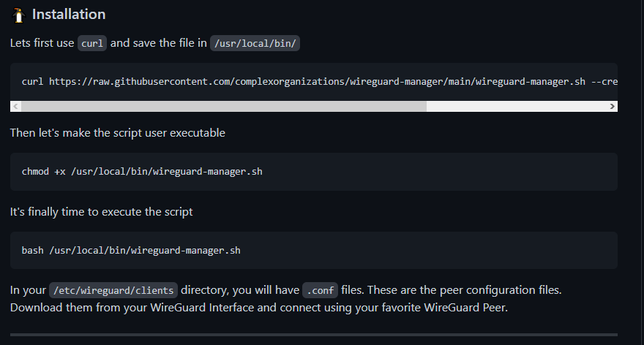The height and width of the screenshot is (345, 644).
Task: Click the '/usr/local/bin/' inline code
Action: click(255, 43)
